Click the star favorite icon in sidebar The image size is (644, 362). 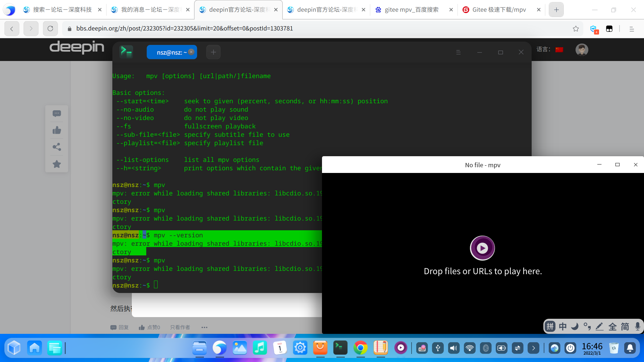[x=57, y=164]
